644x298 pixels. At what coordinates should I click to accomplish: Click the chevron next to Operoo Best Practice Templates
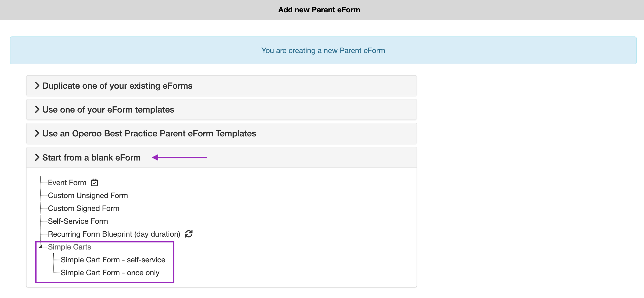pyautogui.click(x=37, y=133)
